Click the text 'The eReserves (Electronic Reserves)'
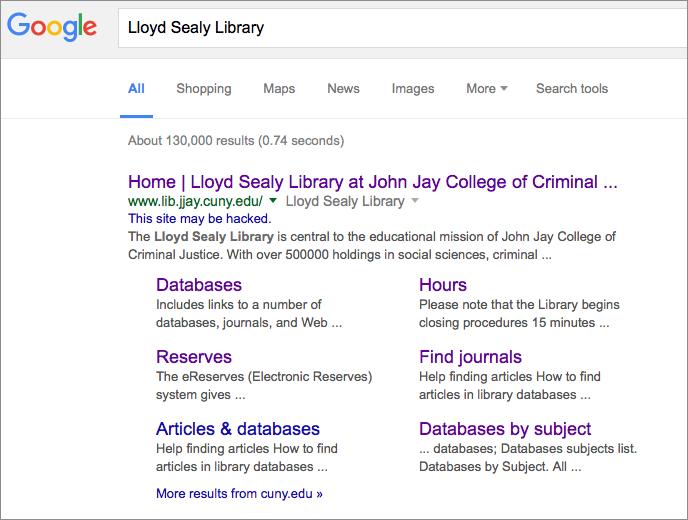The width and height of the screenshot is (688, 520). (264, 377)
